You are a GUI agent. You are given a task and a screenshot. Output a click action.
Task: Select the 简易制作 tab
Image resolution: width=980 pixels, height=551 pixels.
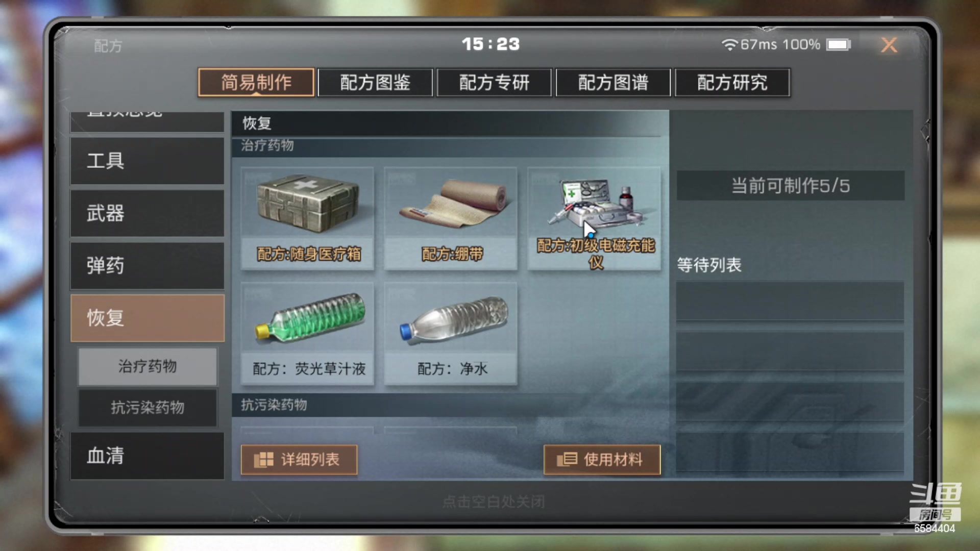coord(256,82)
